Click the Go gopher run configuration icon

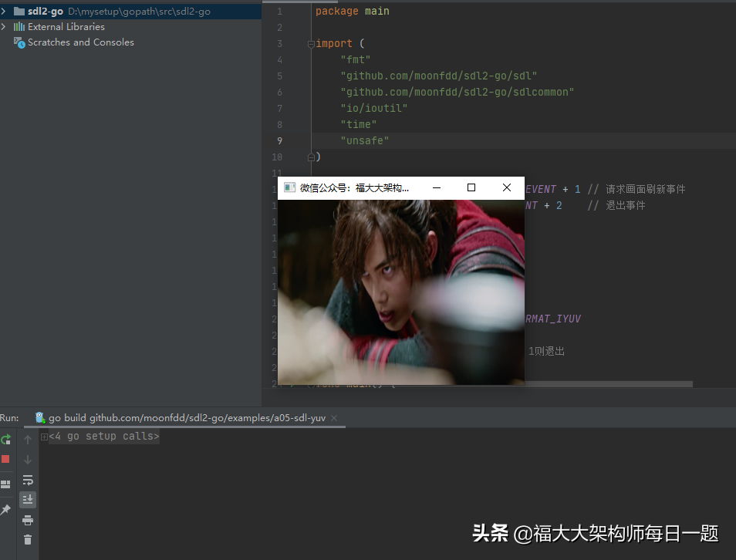[x=39, y=417]
